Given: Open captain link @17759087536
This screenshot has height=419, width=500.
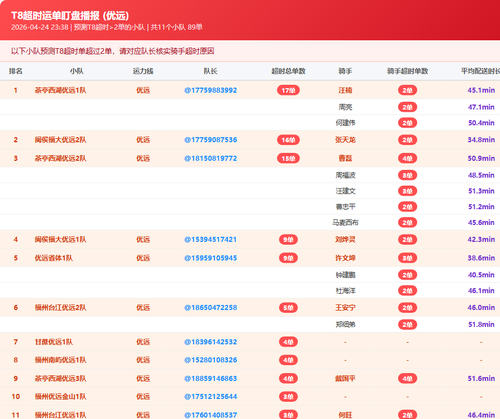Looking at the screenshot, I should tap(211, 140).
